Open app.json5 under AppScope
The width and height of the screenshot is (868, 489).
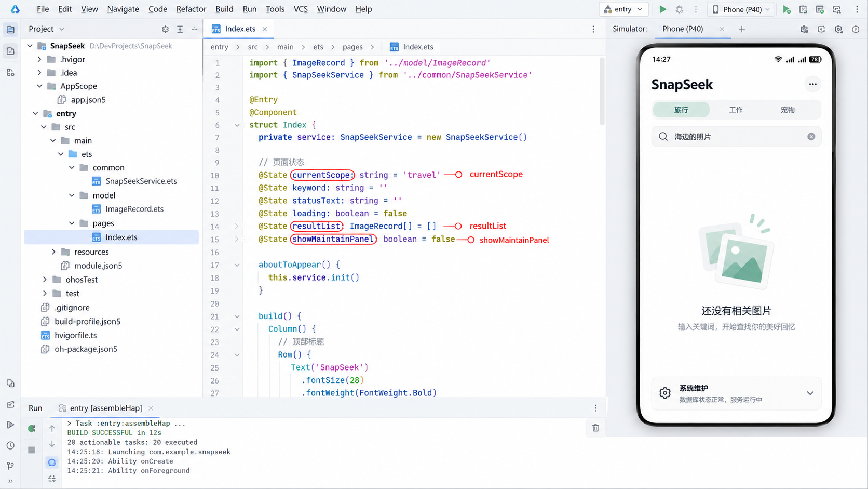tap(82, 100)
